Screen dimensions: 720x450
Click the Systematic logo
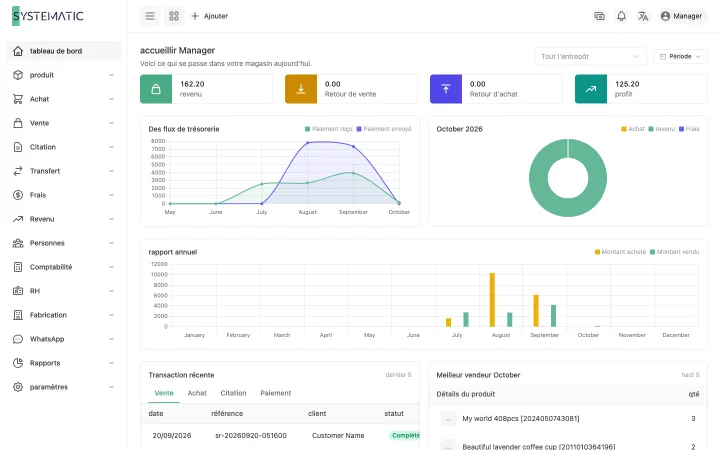pos(48,16)
